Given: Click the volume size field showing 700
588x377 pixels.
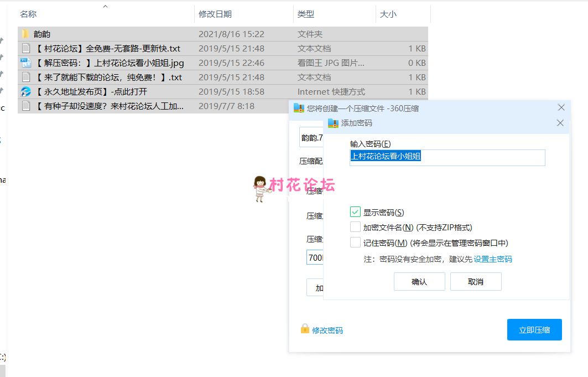Looking at the screenshot, I should pyautogui.click(x=315, y=258).
